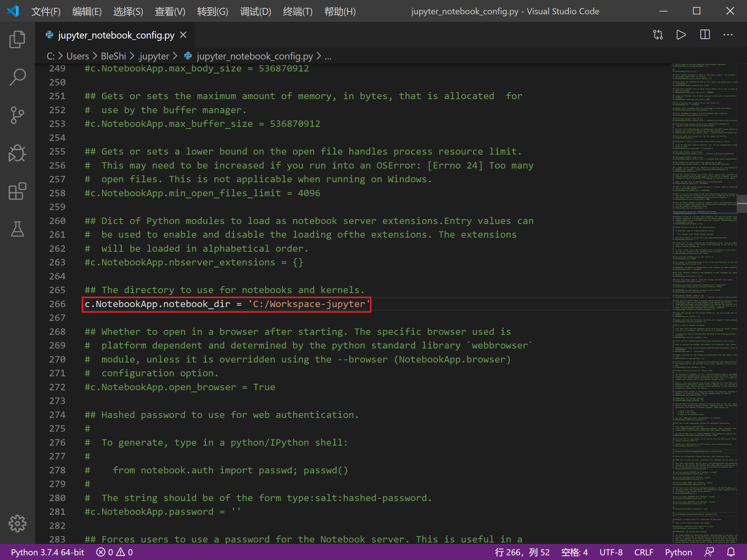This screenshot has width=747, height=560.
Task: Change line ending via CRLF
Action: pyautogui.click(x=644, y=552)
